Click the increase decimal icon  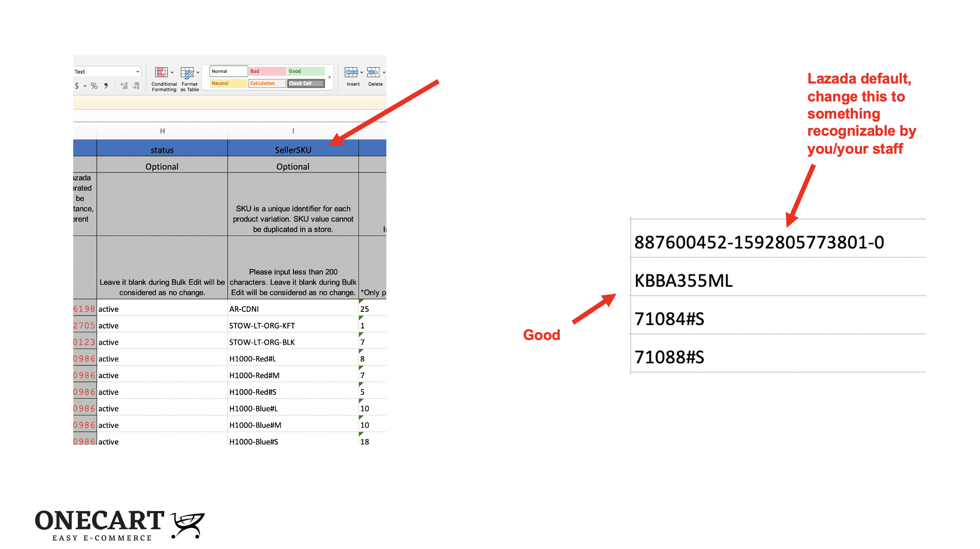[x=124, y=86]
